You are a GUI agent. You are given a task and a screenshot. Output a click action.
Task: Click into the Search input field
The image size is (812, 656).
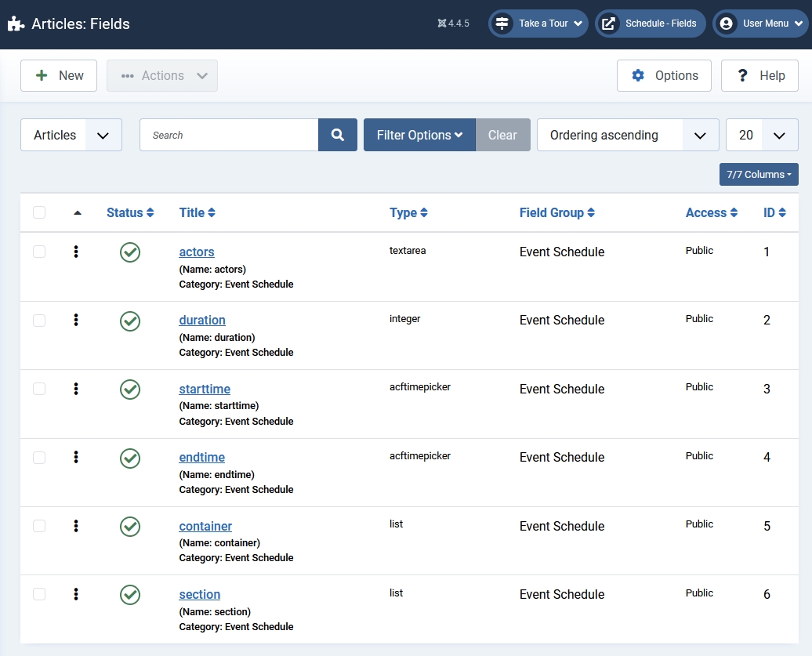pyautogui.click(x=229, y=135)
